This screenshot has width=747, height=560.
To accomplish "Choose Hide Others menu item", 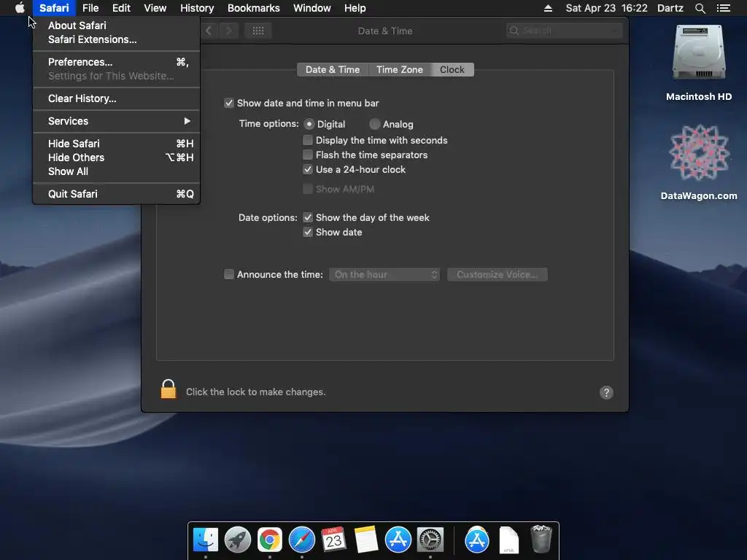I will [116, 157].
